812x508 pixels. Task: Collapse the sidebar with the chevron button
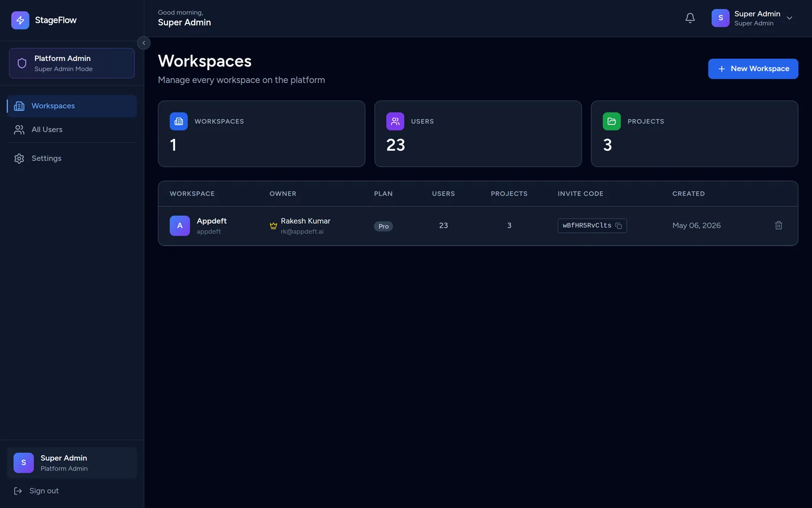click(144, 43)
